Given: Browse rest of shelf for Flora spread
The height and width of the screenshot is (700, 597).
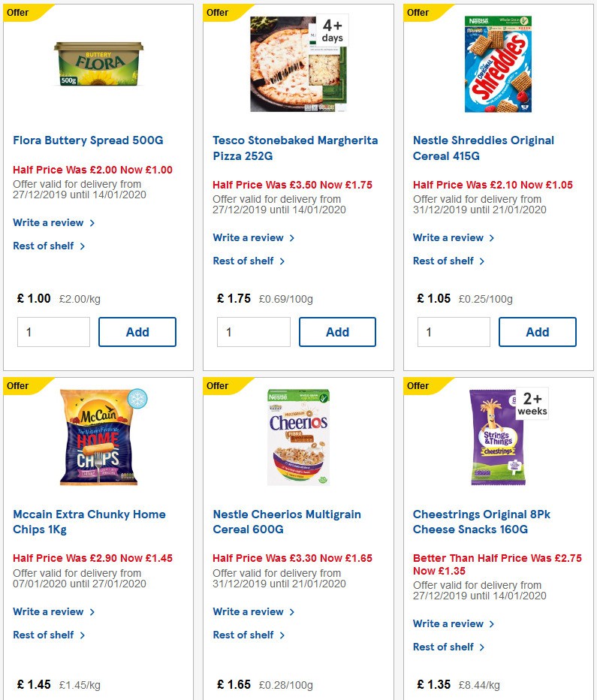Looking at the screenshot, I should (x=45, y=246).
